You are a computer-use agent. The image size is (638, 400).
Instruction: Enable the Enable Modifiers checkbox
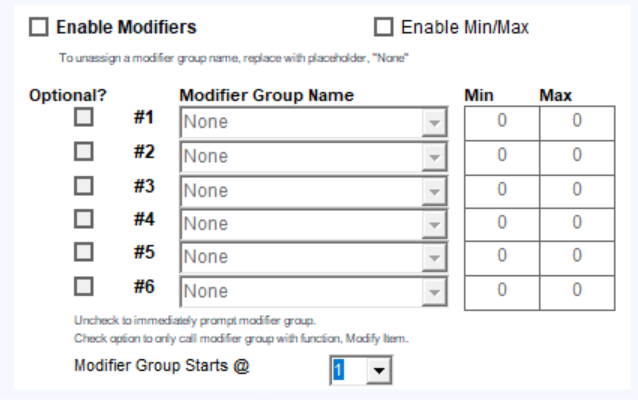pos(39,28)
